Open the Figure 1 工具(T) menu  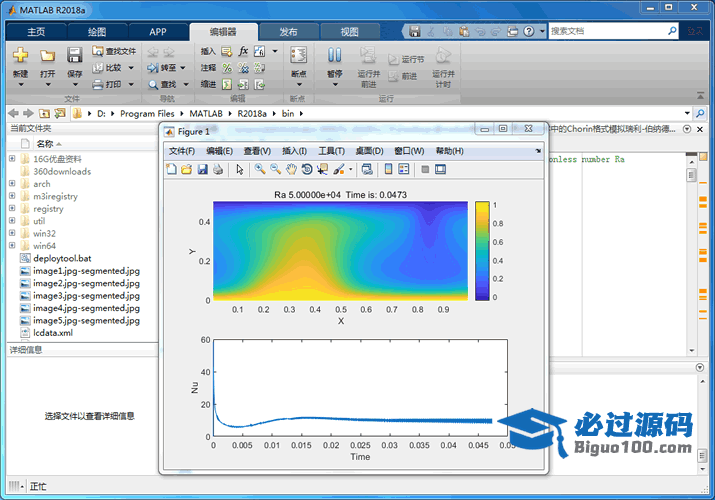tap(332, 151)
